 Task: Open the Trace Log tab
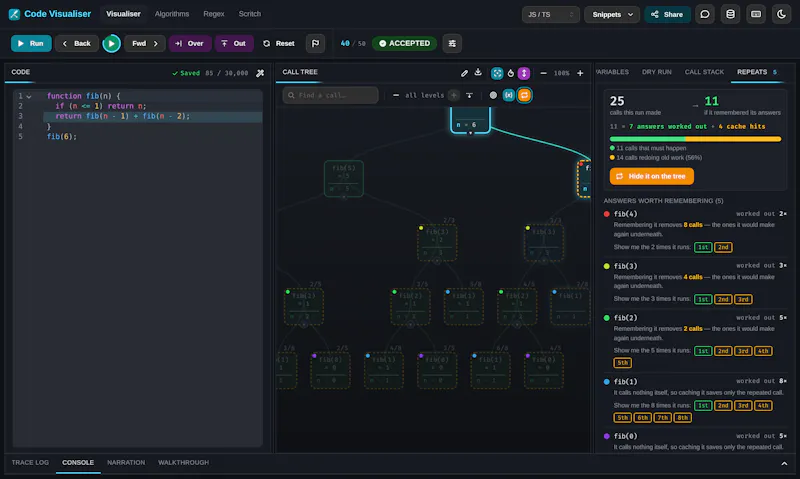coord(30,463)
